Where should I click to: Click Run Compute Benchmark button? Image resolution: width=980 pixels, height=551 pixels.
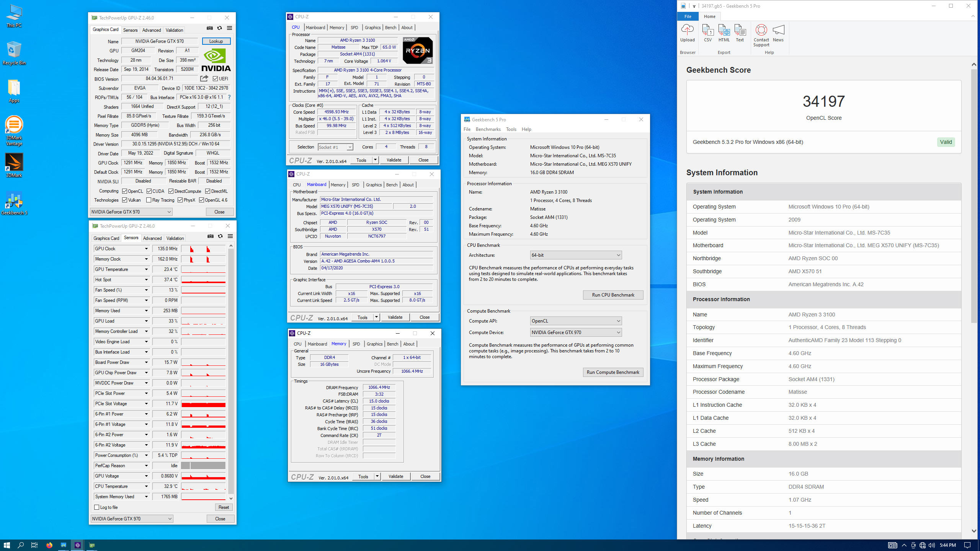click(x=613, y=372)
